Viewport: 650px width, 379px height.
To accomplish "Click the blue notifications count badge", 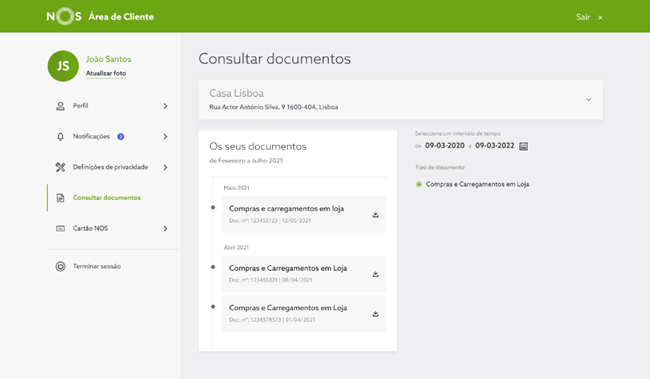I will click(x=121, y=136).
